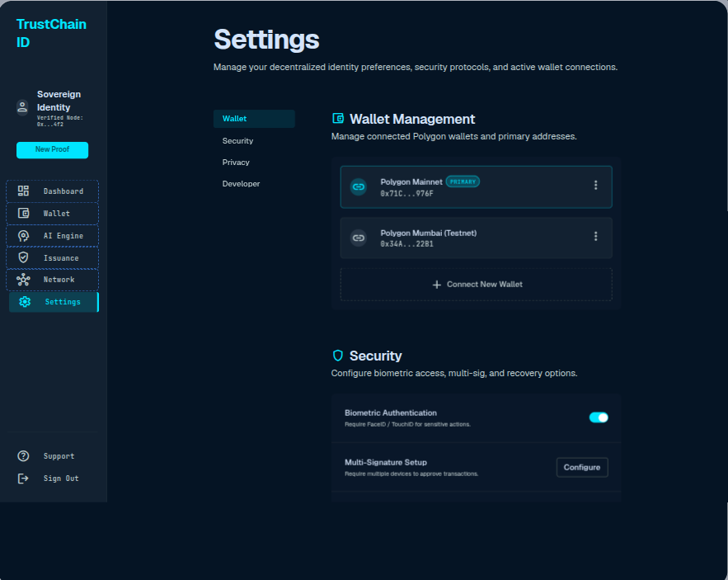Click the TrustChain ID logo
The image size is (728, 580).
[x=51, y=33]
